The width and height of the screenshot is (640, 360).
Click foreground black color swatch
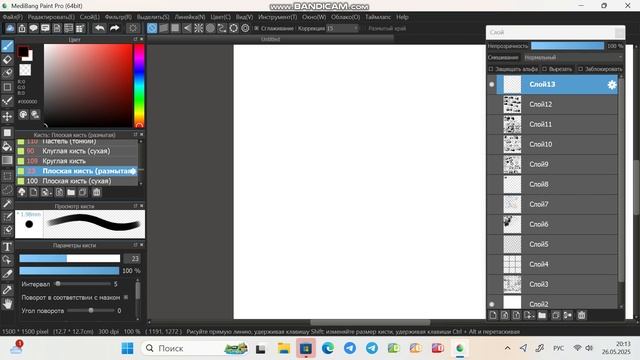[23, 52]
